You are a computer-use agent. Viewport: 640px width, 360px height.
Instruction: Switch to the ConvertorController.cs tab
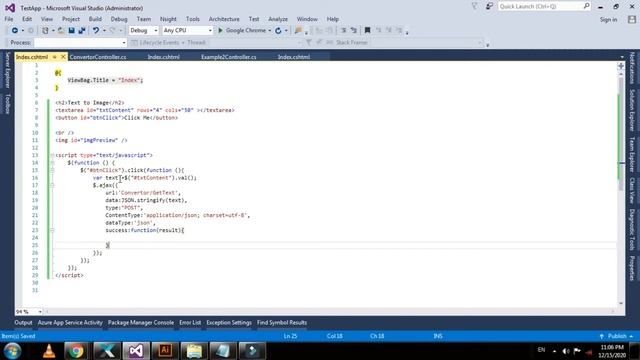tap(98, 57)
